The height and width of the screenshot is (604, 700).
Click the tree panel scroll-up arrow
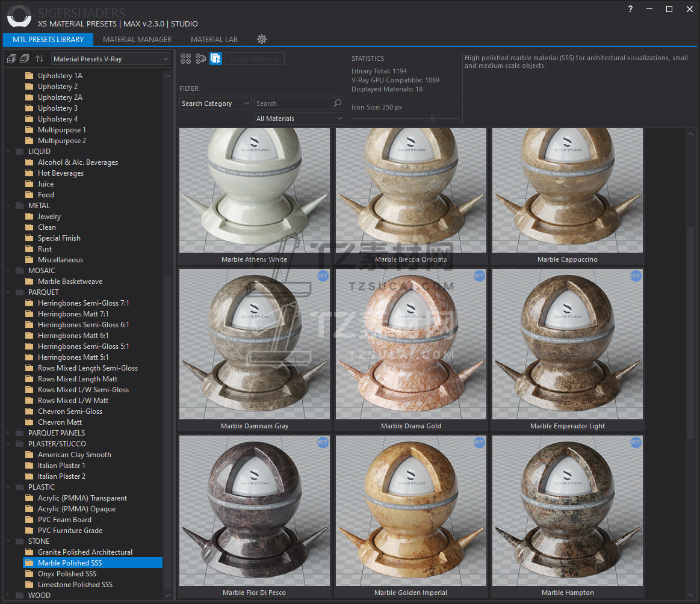click(167, 76)
